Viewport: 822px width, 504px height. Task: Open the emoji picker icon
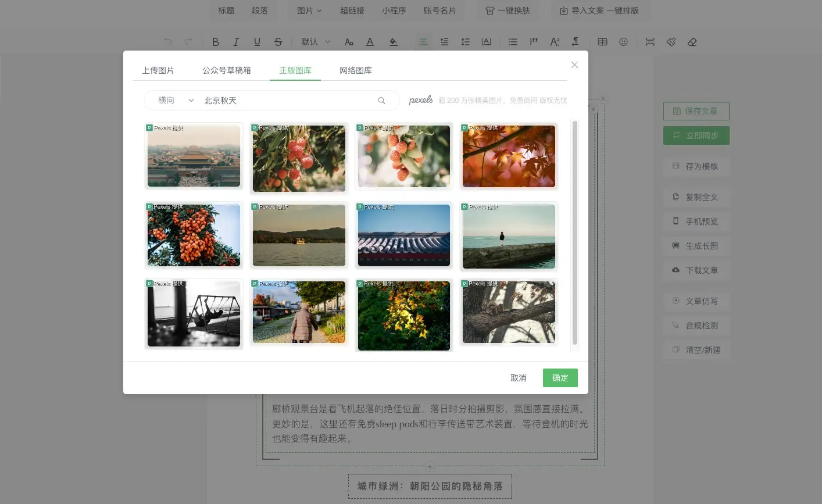pyautogui.click(x=623, y=42)
